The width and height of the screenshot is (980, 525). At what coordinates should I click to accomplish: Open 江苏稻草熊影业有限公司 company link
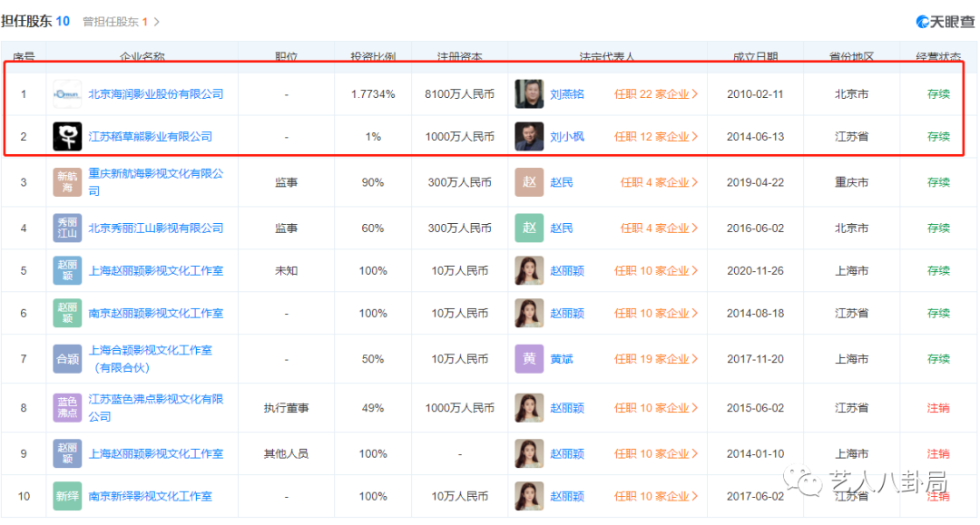pyautogui.click(x=150, y=137)
